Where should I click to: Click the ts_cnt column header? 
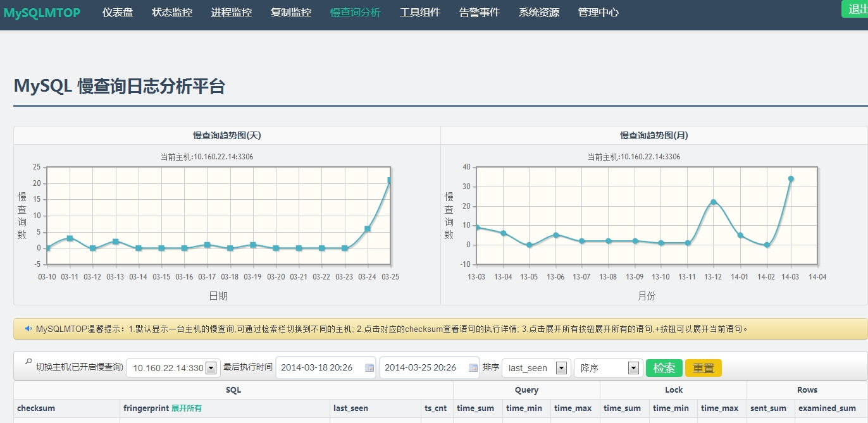435,408
